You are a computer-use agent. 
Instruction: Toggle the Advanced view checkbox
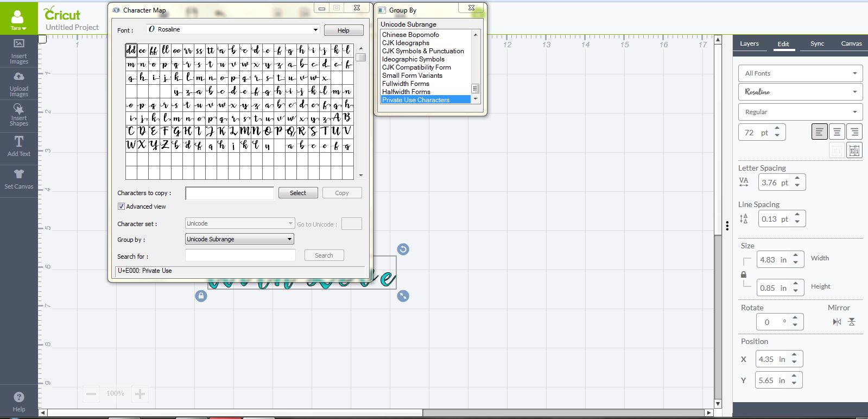(x=121, y=207)
